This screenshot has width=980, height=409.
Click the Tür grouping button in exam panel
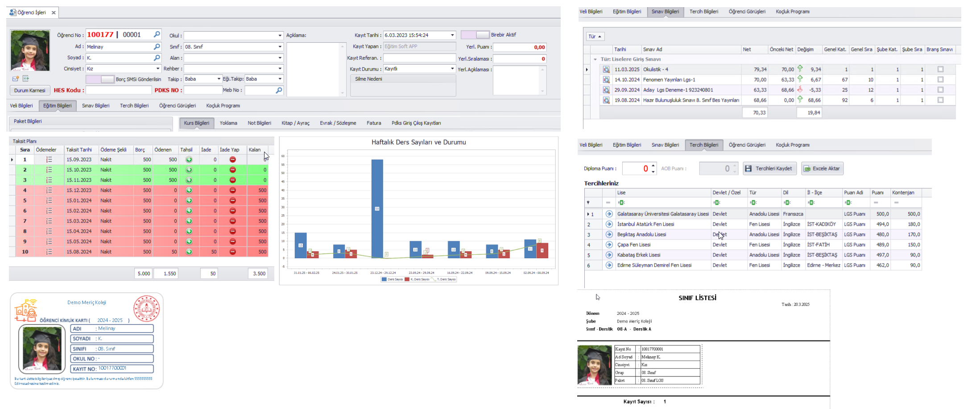tap(595, 37)
